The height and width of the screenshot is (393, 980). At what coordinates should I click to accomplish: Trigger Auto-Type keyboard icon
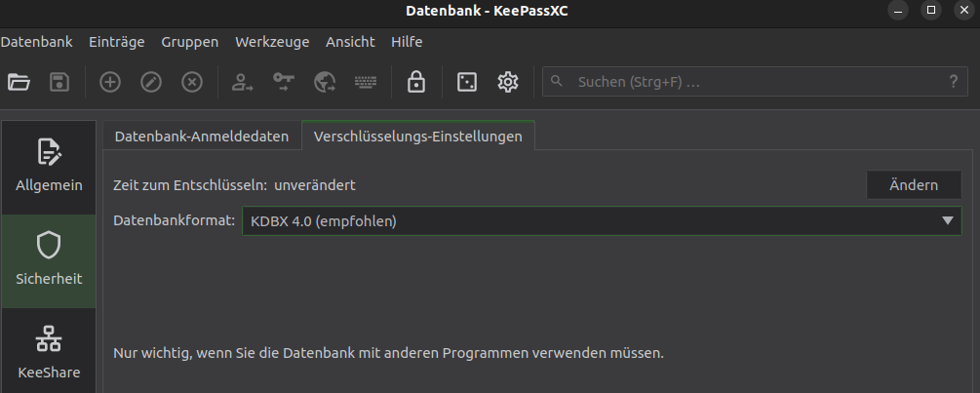tap(366, 82)
